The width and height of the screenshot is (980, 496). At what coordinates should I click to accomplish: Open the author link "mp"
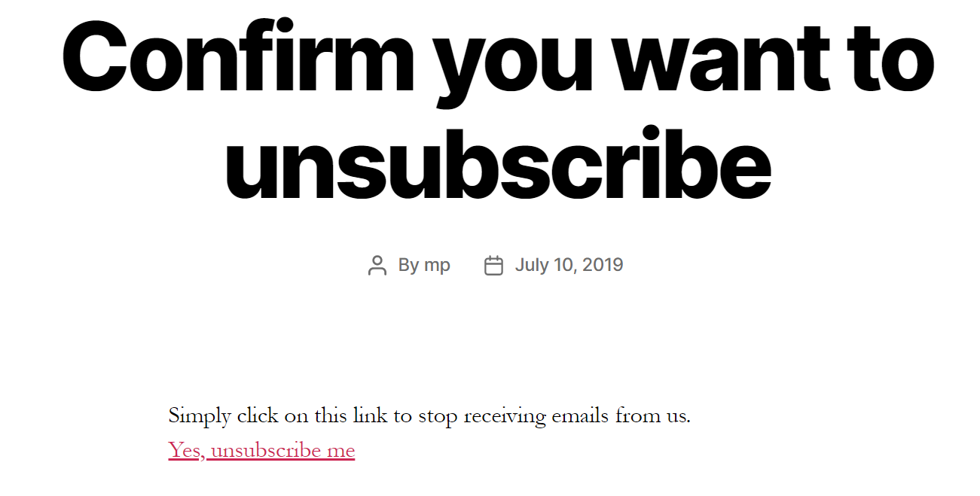[437, 266]
